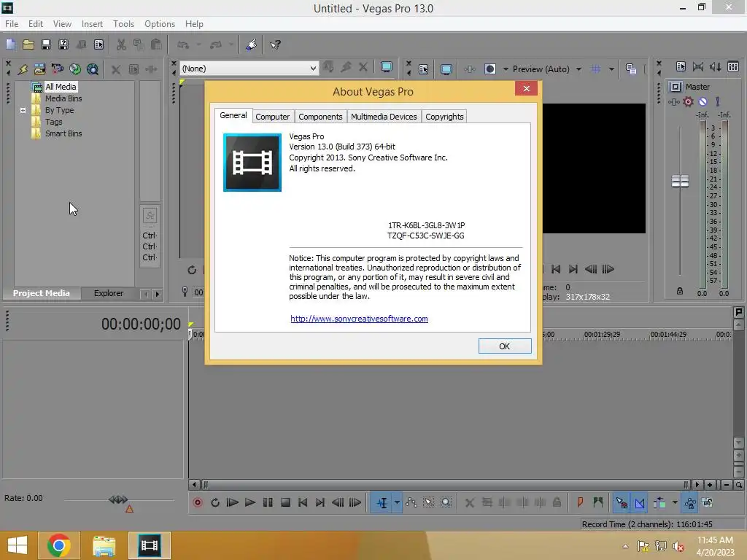
Task: Switch to the Explorer tab in the media panel
Action: (109, 293)
